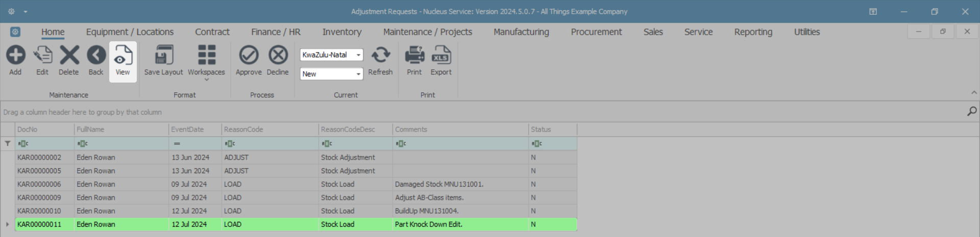980x237 pixels.
Task: Sort by the EventDate column header
Action: (x=194, y=129)
